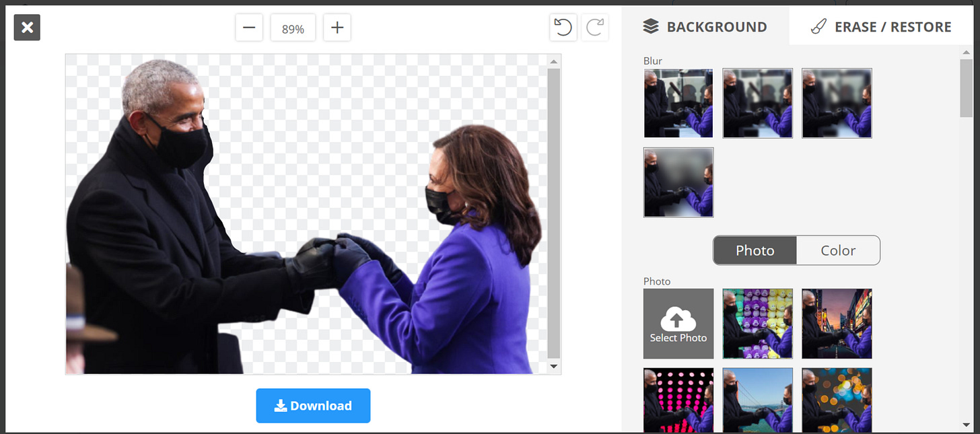Click the 'Photo' section label above thumbnails
Image resolution: width=980 pixels, height=434 pixels.
click(657, 281)
